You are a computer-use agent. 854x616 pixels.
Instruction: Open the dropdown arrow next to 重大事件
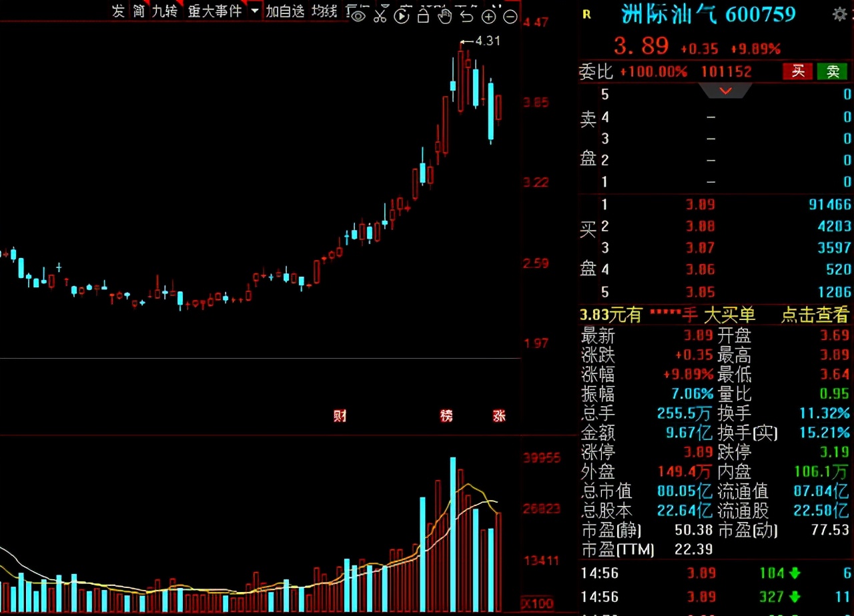click(x=254, y=11)
